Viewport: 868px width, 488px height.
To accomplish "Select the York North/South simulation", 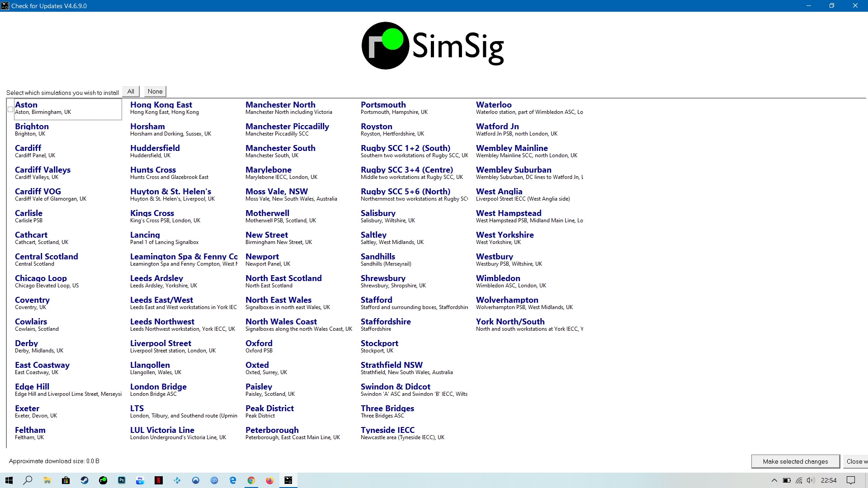I will pos(529,324).
